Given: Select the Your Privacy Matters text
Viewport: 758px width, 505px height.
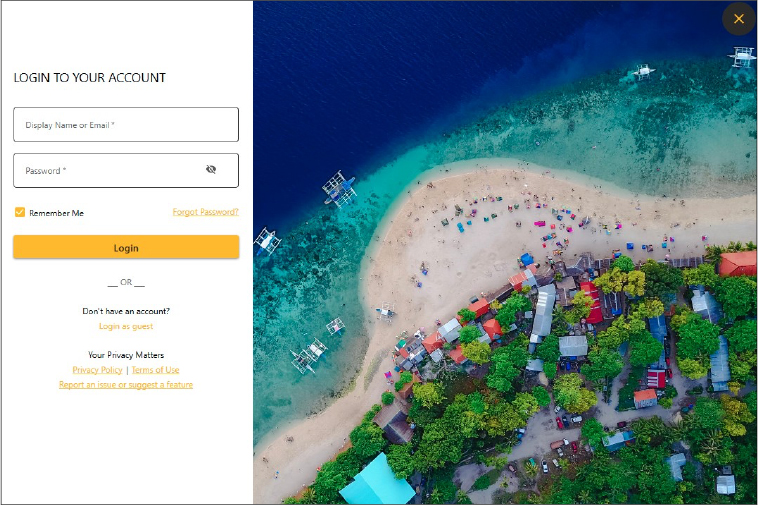Looking at the screenshot, I should click(126, 355).
